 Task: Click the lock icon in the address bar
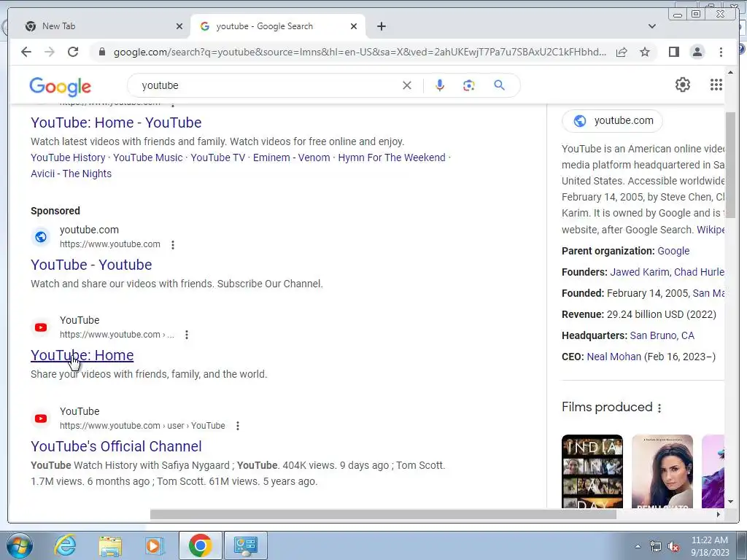pyautogui.click(x=101, y=52)
